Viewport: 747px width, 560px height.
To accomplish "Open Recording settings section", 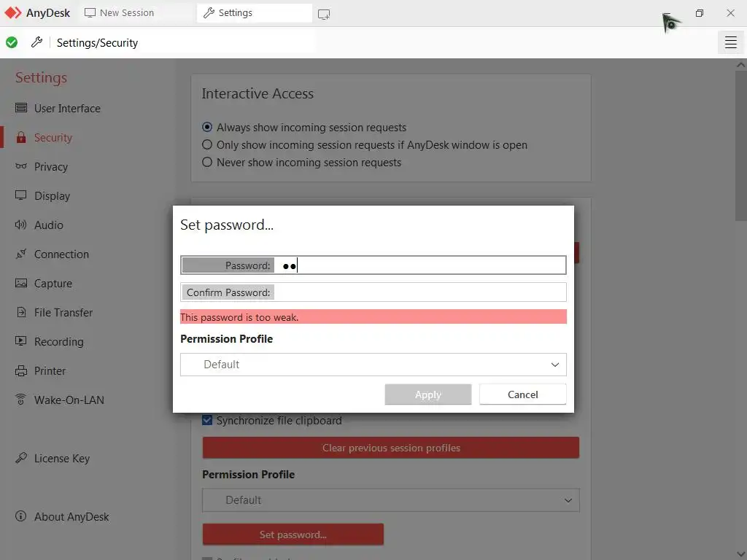I will click(58, 341).
